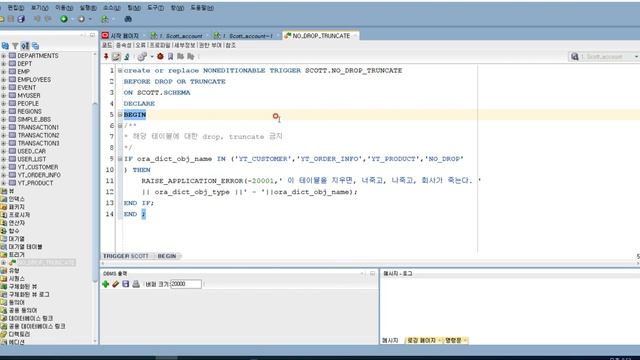Collapse the code fold marker at BEGIN line 5
640x360 pixels.
[x=120, y=115]
